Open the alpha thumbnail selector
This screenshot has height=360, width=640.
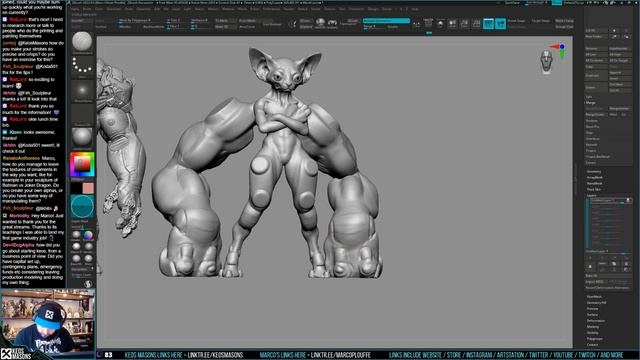tap(82, 91)
